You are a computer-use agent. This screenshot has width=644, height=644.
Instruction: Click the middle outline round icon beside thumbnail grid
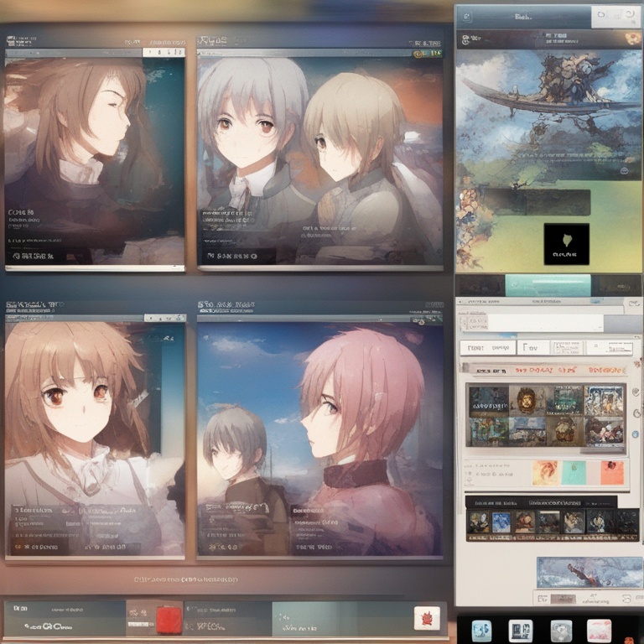[636, 413]
